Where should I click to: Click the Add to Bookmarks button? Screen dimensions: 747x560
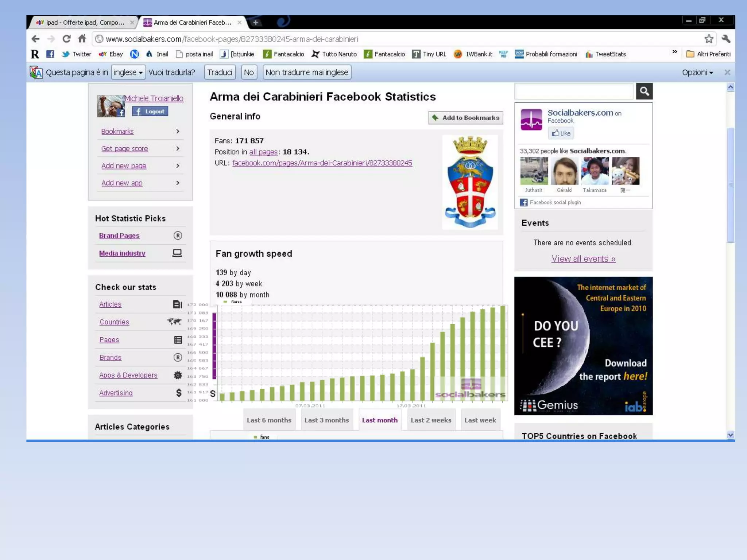coord(466,118)
